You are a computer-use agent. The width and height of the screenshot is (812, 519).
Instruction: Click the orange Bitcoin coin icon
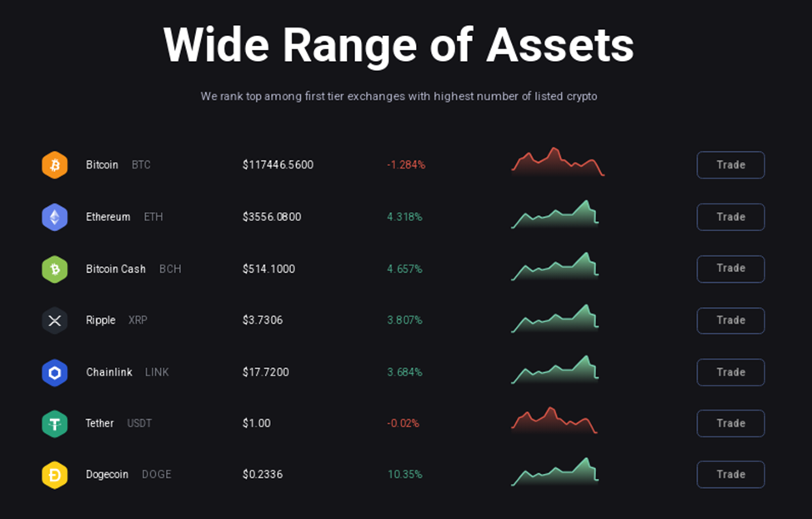55,165
